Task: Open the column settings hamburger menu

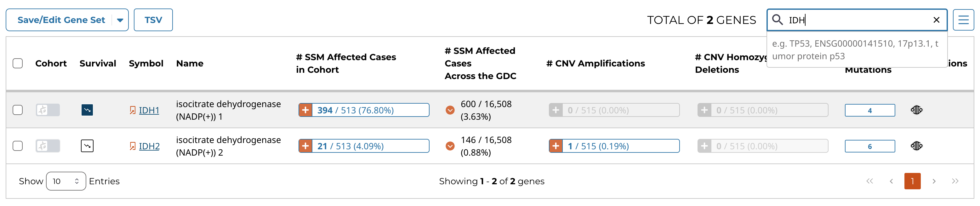Action: click(x=963, y=20)
